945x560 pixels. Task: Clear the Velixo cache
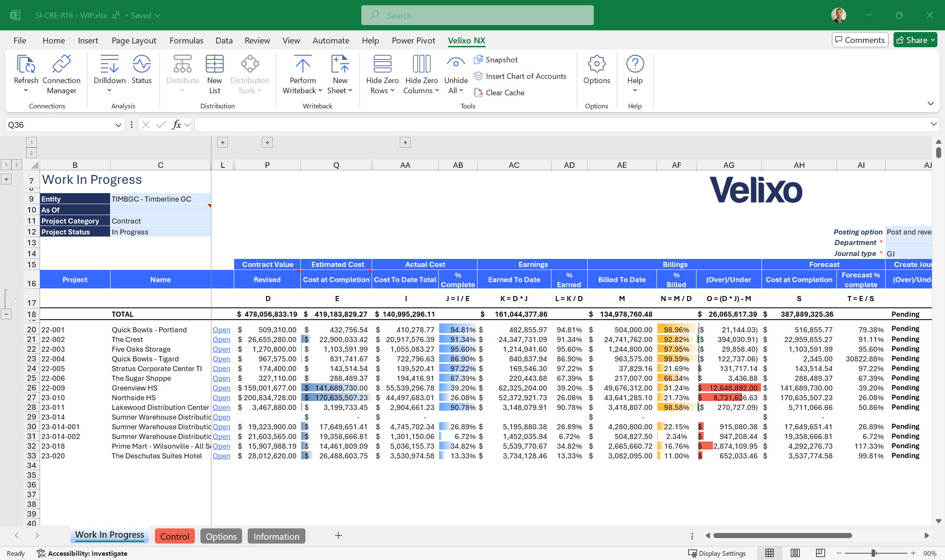point(499,93)
